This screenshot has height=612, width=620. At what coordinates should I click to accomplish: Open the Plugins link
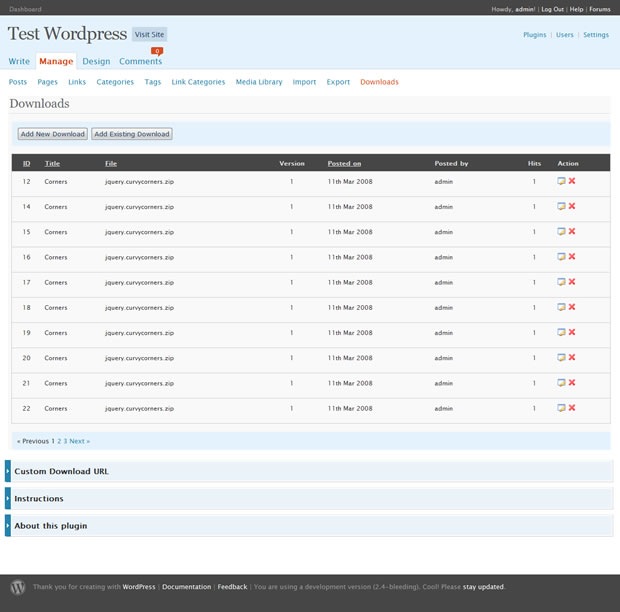tap(535, 35)
